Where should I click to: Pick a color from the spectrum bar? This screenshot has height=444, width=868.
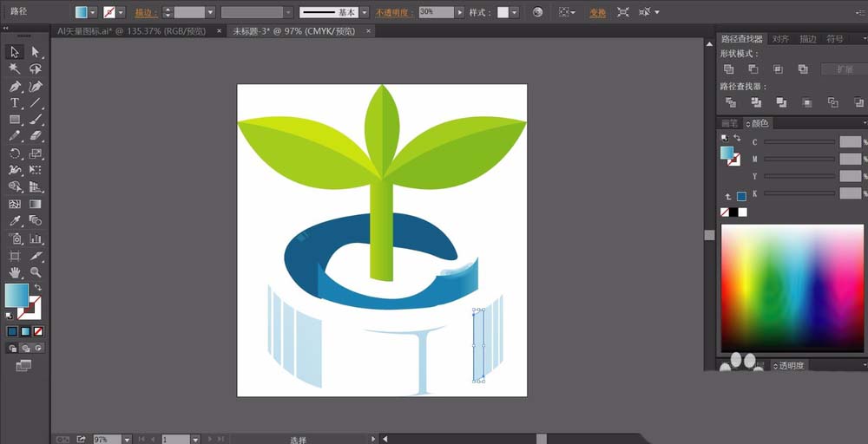coord(792,288)
